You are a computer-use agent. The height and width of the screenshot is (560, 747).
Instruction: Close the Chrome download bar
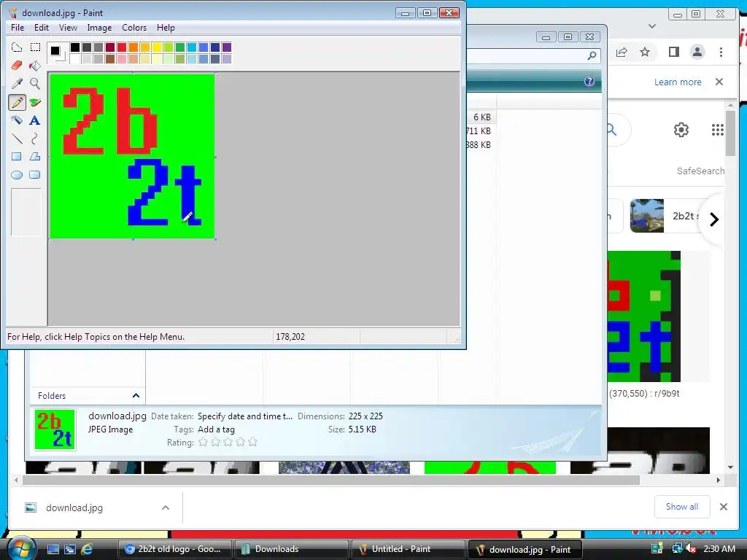723,507
